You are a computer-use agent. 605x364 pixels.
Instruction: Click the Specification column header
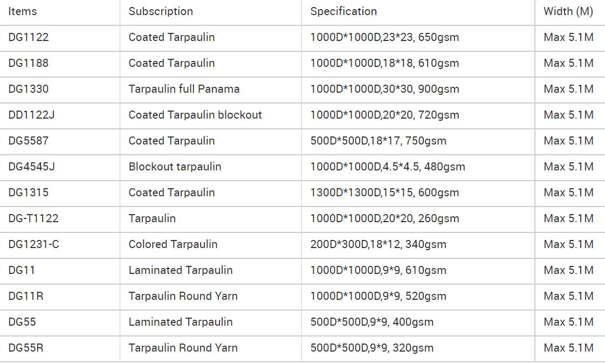coord(343,11)
